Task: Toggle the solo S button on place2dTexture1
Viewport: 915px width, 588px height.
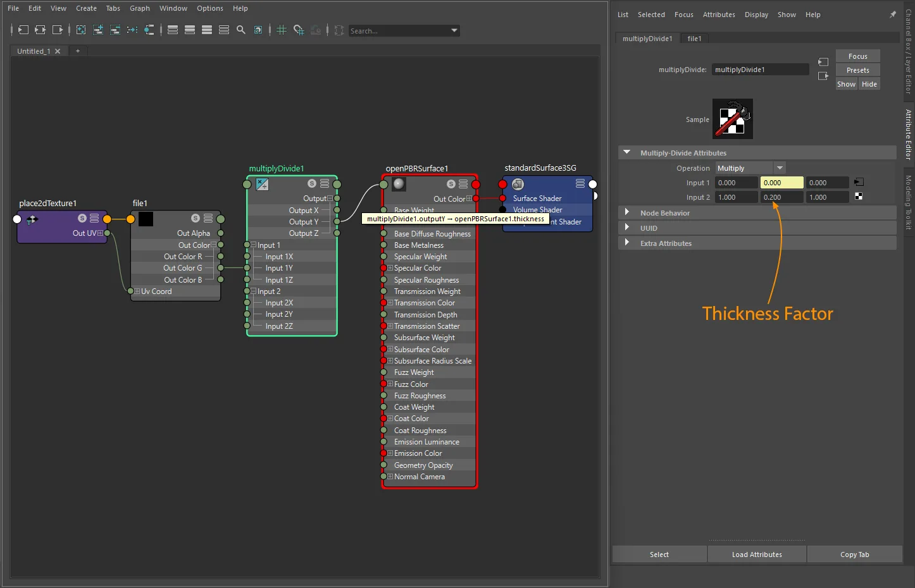Action: pyautogui.click(x=82, y=218)
